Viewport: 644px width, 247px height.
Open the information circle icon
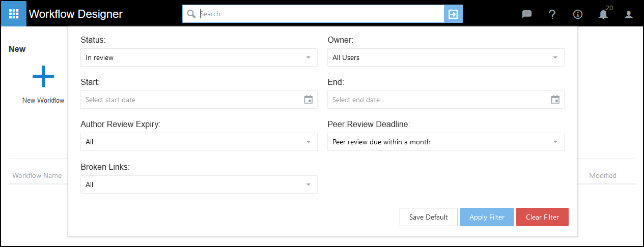coord(577,14)
